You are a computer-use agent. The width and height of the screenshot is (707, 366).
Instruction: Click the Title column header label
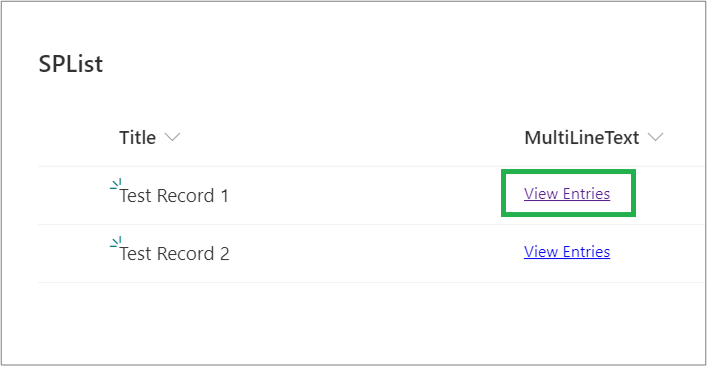pyautogui.click(x=138, y=137)
